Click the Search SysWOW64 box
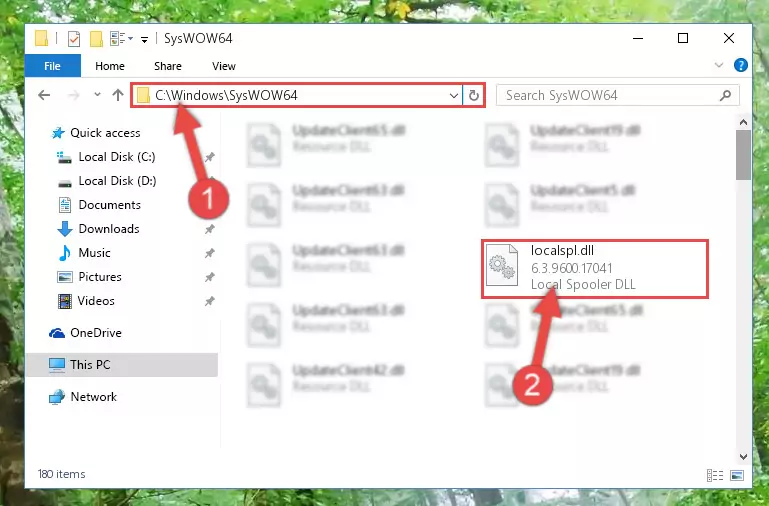Viewport: 769px width, 506px height. coord(617,95)
